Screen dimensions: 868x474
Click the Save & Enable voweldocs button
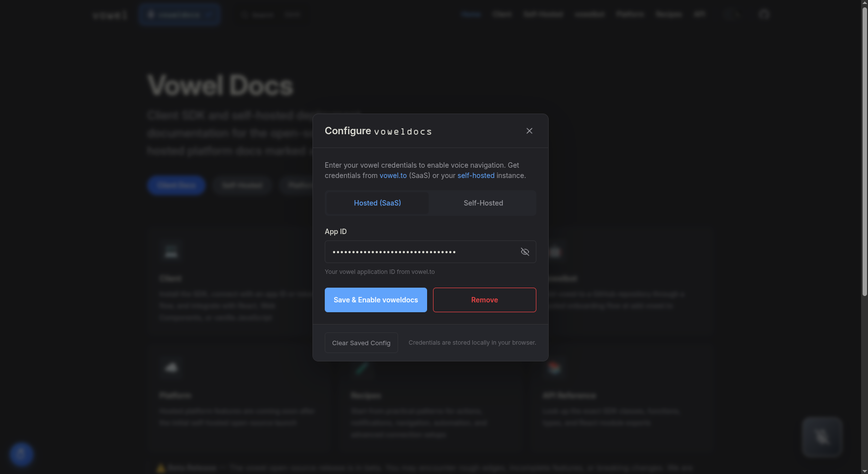(375, 299)
